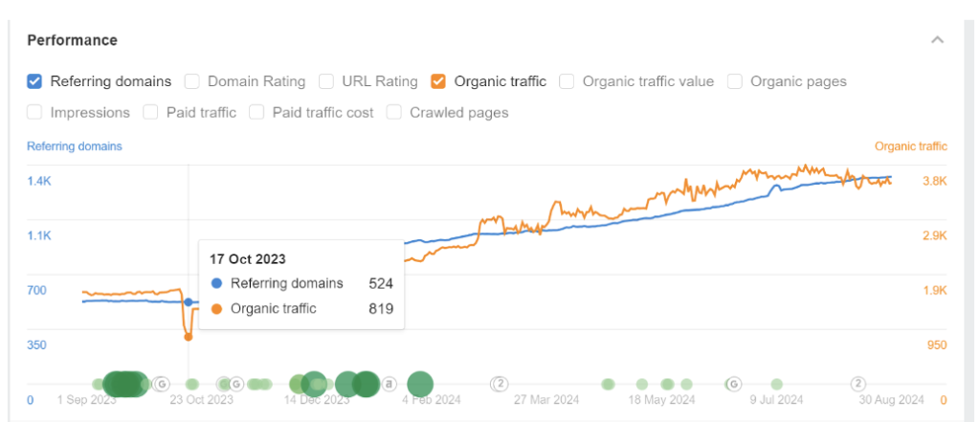Click the orange data point at the traffic dip
This screenshot has height=422, width=980.
(188, 337)
